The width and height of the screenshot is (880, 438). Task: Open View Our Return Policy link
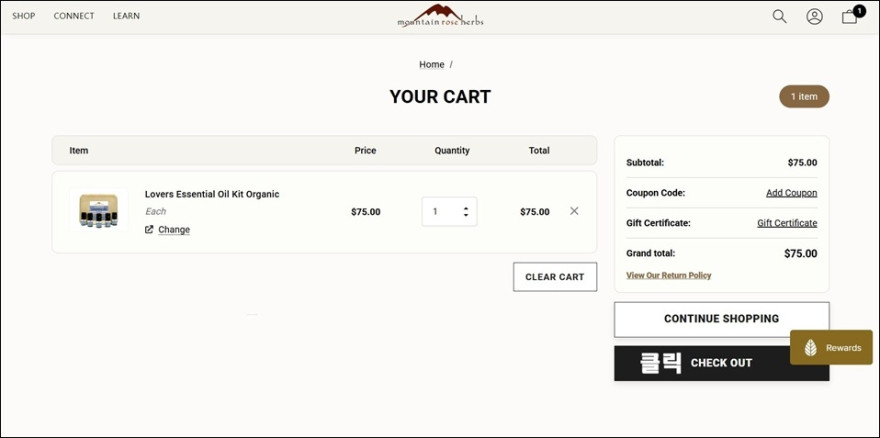(x=668, y=275)
